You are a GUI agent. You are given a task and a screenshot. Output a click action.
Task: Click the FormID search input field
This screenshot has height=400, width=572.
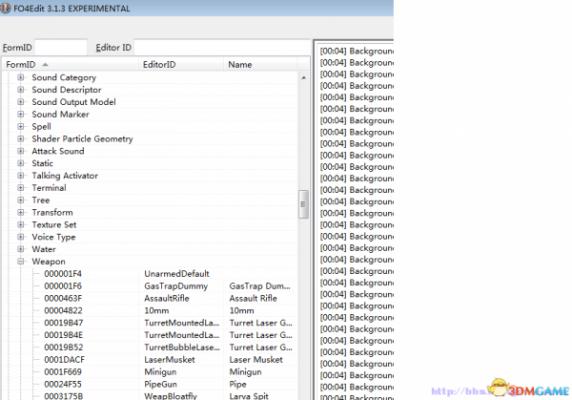61,47
